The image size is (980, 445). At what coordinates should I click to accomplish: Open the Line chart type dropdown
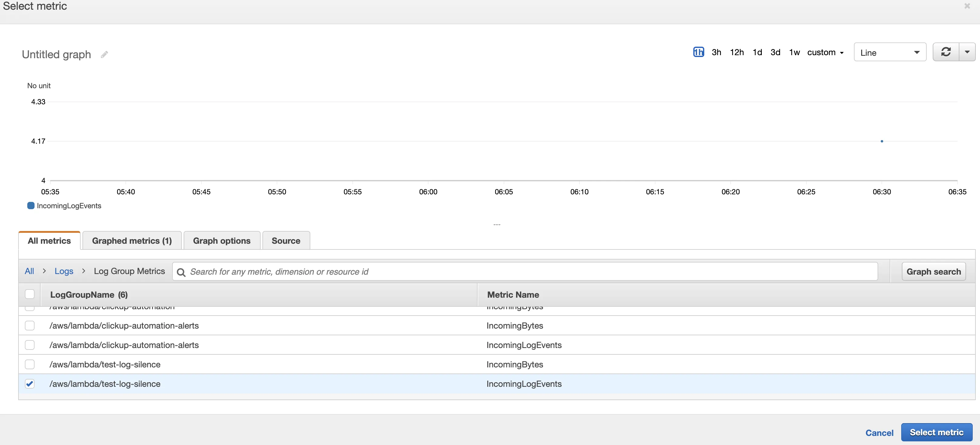coord(889,52)
